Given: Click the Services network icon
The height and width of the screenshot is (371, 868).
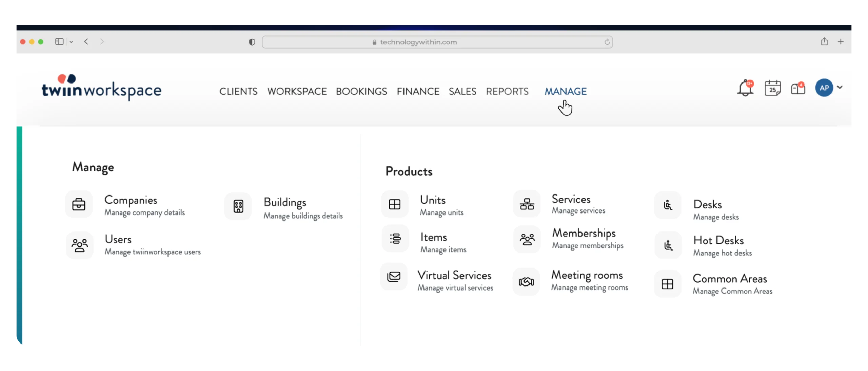Looking at the screenshot, I should (x=527, y=204).
